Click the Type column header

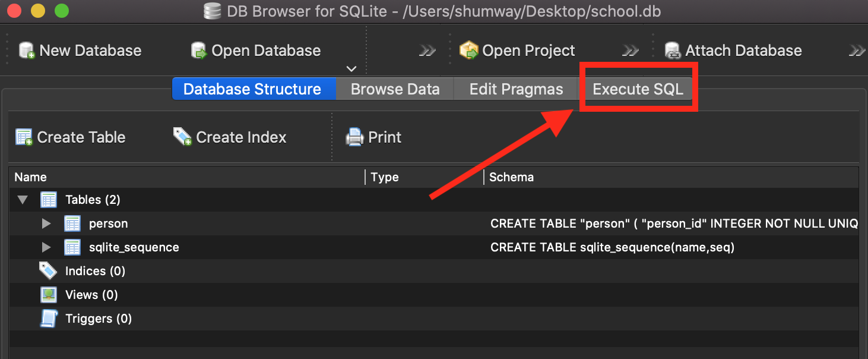click(425, 177)
